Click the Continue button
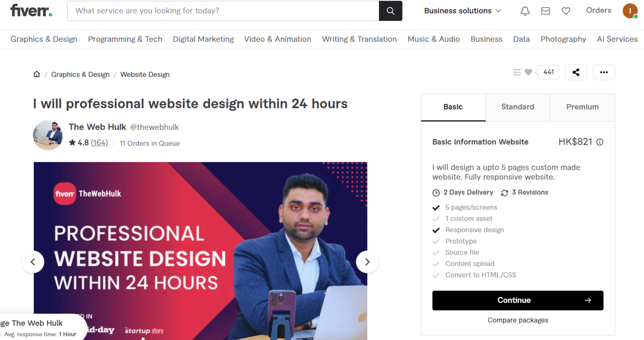This screenshot has height=340, width=644. [518, 300]
